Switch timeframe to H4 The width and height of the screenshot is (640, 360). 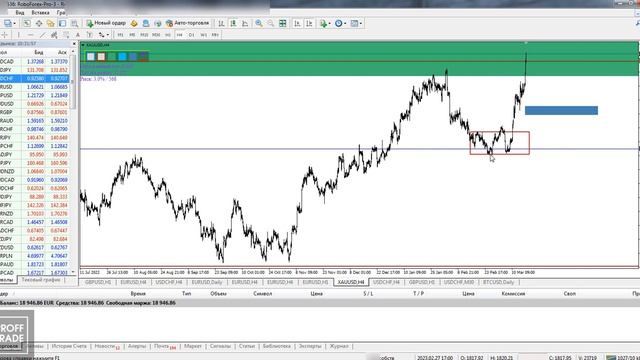pyautogui.click(x=180, y=35)
